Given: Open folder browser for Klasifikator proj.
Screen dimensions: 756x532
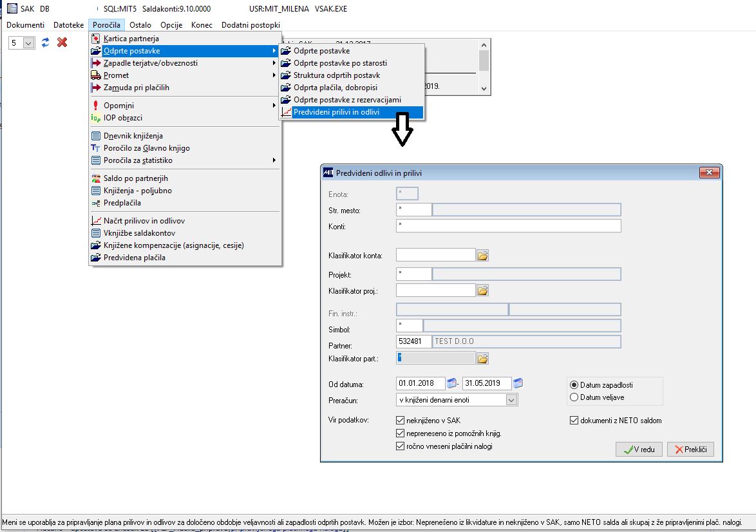Looking at the screenshot, I should point(482,290).
